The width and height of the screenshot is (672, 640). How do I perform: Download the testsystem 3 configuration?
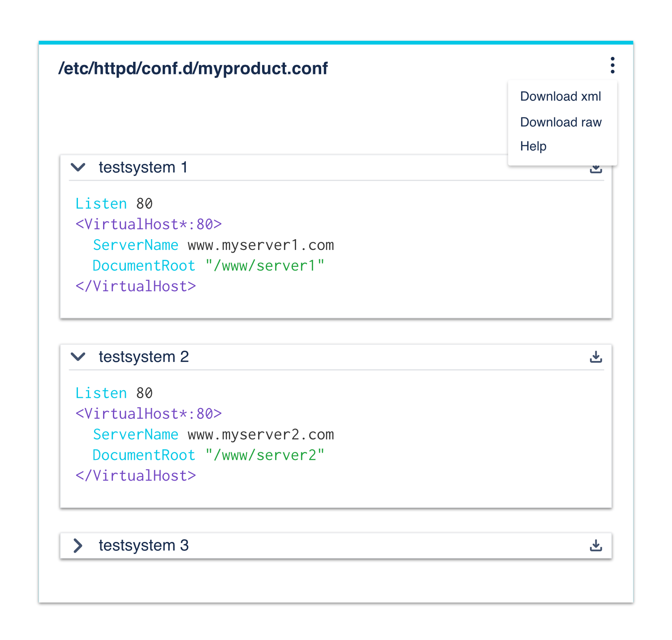click(x=596, y=546)
